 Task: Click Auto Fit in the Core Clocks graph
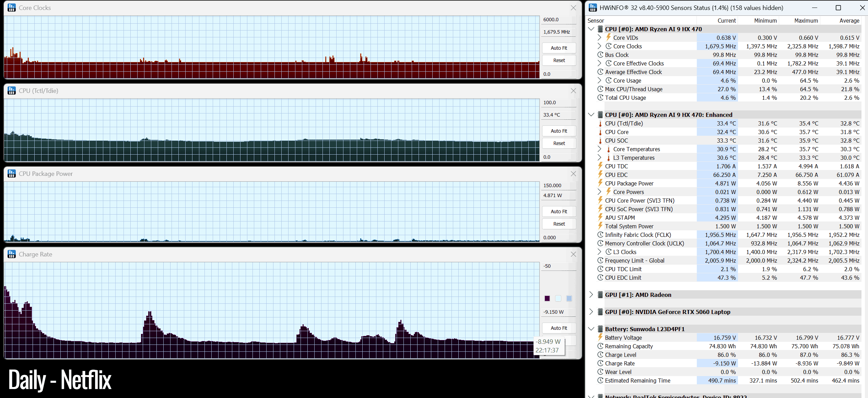tap(559, 48)
